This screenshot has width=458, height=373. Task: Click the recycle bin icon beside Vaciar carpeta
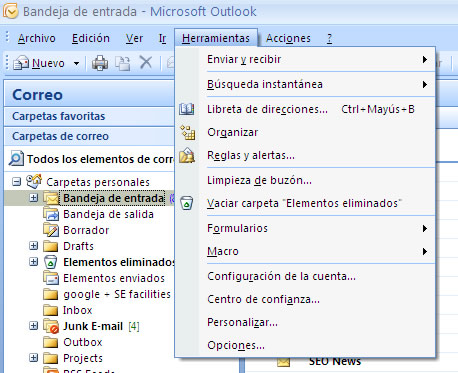click(x=187, y=203)
